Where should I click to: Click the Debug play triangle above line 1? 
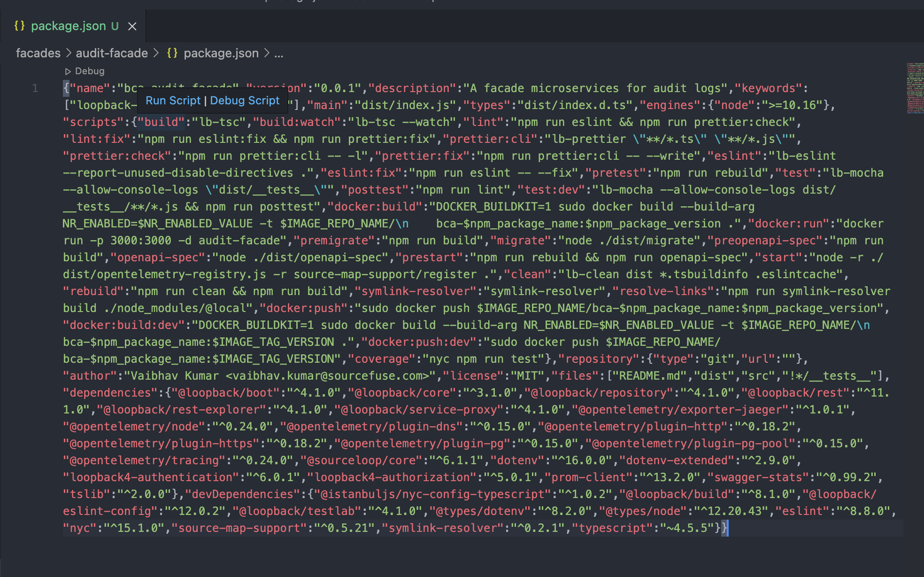[x=69, y=71]
